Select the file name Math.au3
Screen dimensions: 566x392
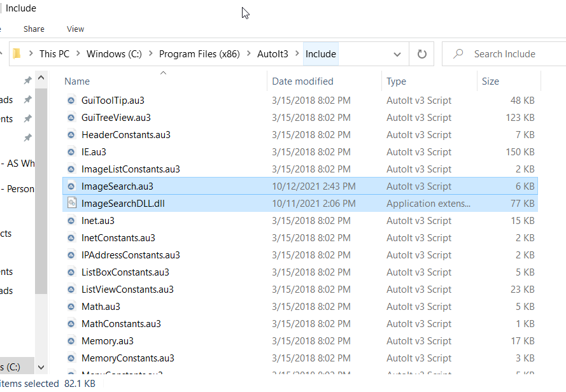tap(101, 307)
